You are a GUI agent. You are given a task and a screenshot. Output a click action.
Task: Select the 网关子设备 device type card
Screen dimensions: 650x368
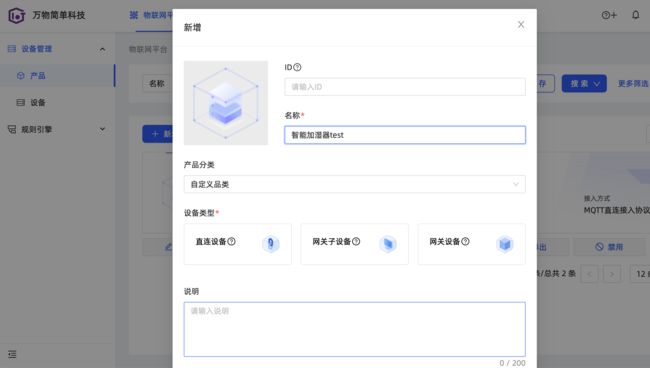point(354,244)
